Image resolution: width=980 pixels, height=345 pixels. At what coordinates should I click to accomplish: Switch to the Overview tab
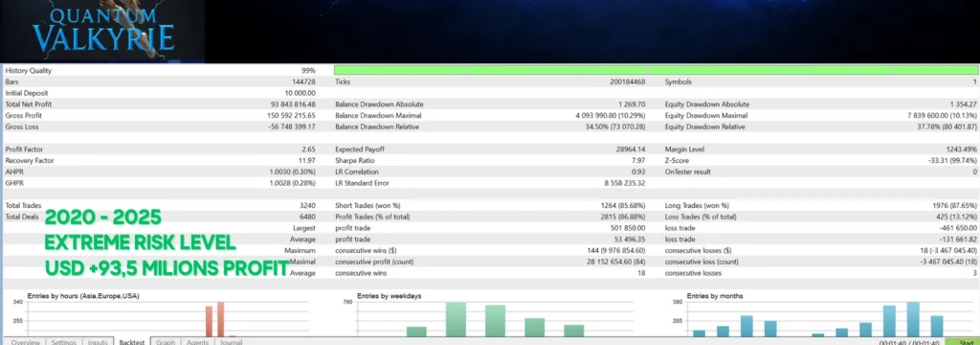(25, 342)
